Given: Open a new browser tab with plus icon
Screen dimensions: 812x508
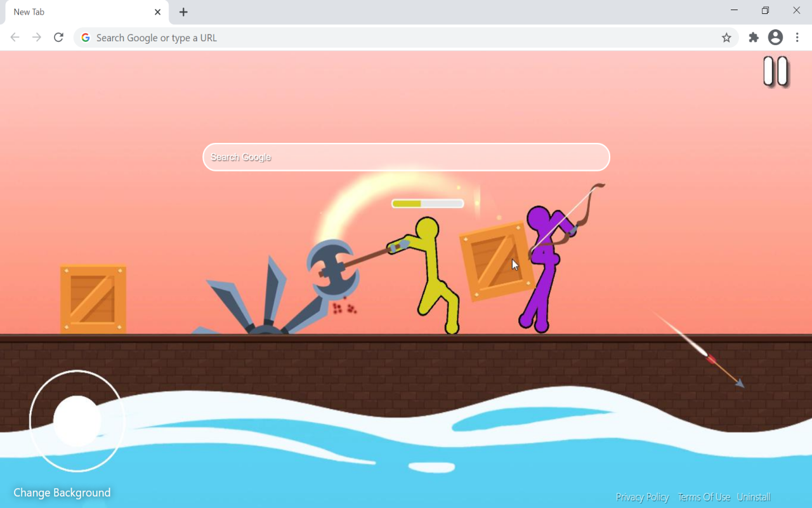Looking at the screenshot, I should (x=183, y=11).
